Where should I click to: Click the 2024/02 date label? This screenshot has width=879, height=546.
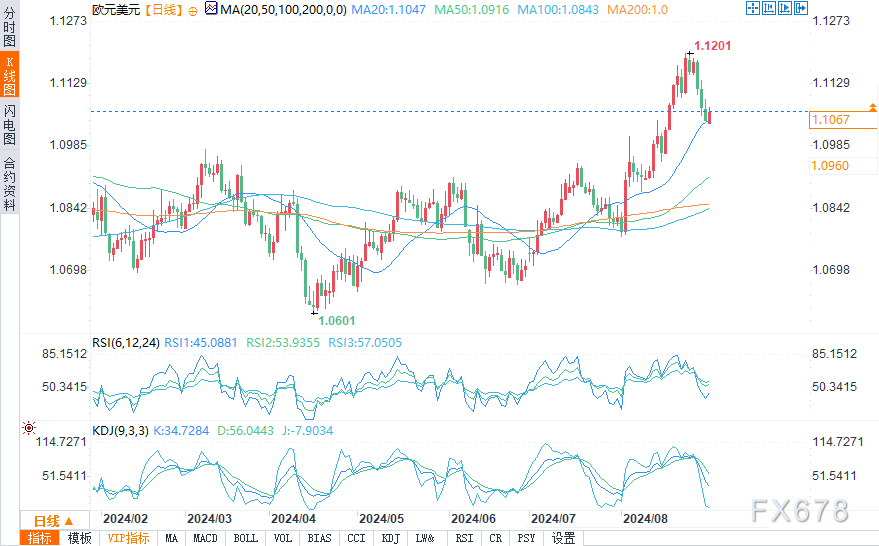coord(126,519)
